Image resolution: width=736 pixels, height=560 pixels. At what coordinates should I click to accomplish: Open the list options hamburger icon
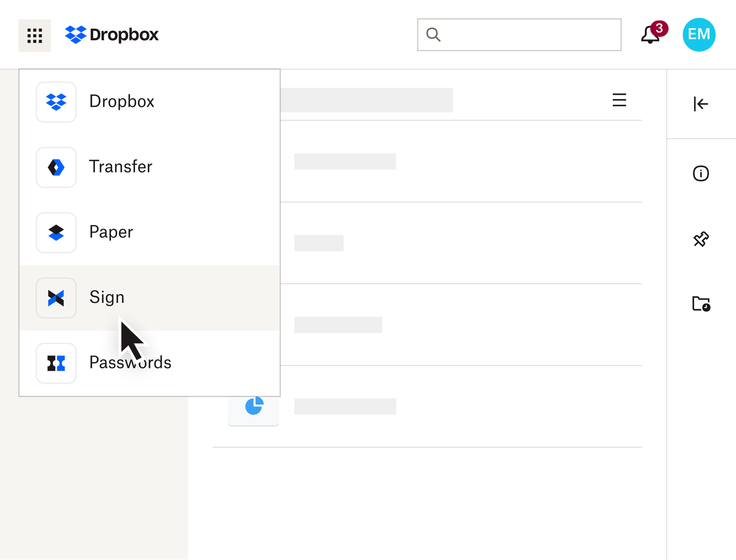coord(619,99)
